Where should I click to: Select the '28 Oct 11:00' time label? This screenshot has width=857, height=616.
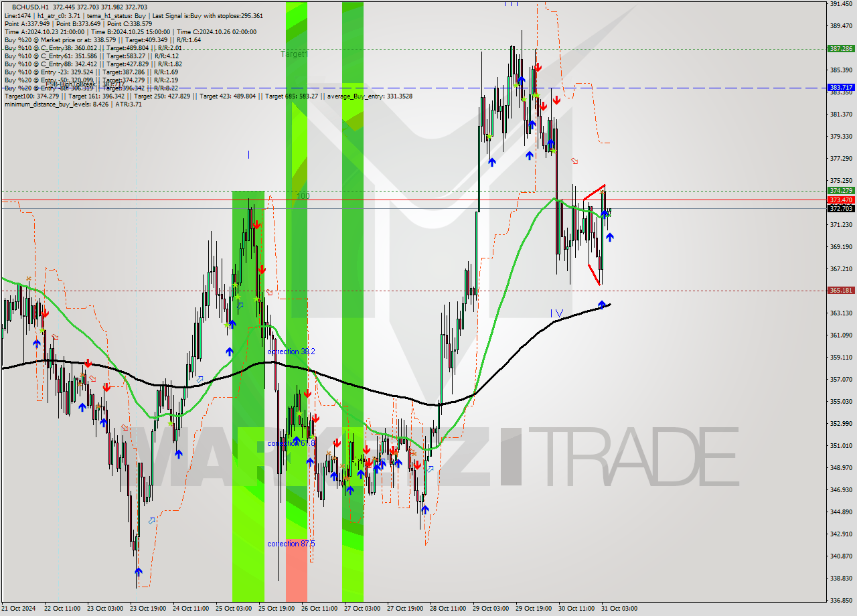pyautogui.click(x=447, y=609)
